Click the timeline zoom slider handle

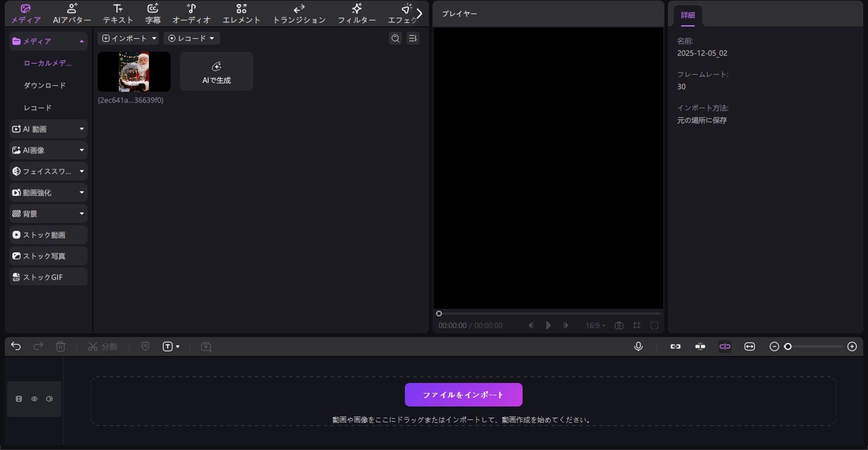pos(787,346)
